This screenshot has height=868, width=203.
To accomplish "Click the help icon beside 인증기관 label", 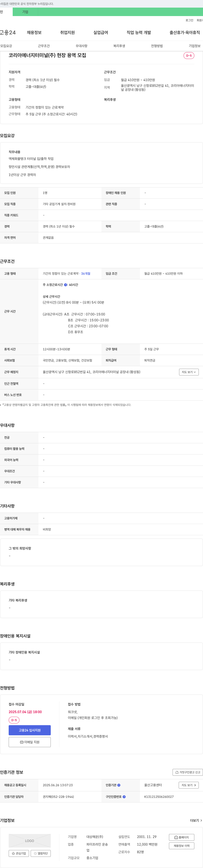I will tap(119, 785).
